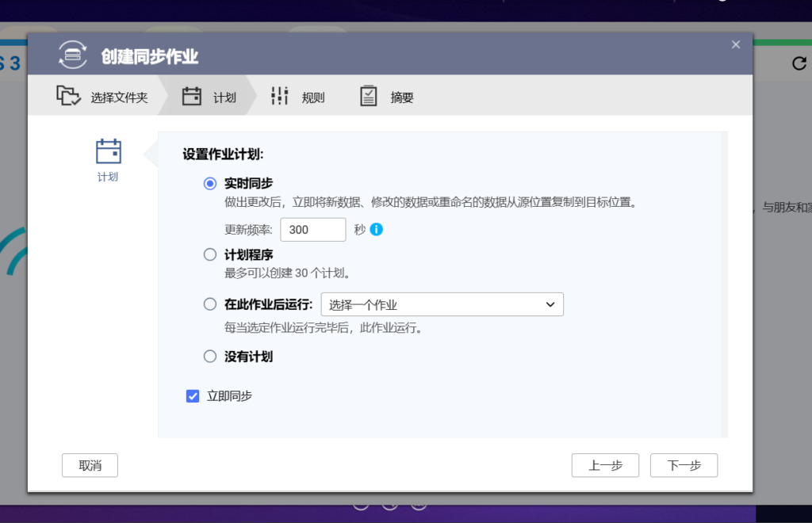This screenshot has width=812, height=523.
Task: Click the calendar icon for the 计划 step
Action: coord(191,96)
